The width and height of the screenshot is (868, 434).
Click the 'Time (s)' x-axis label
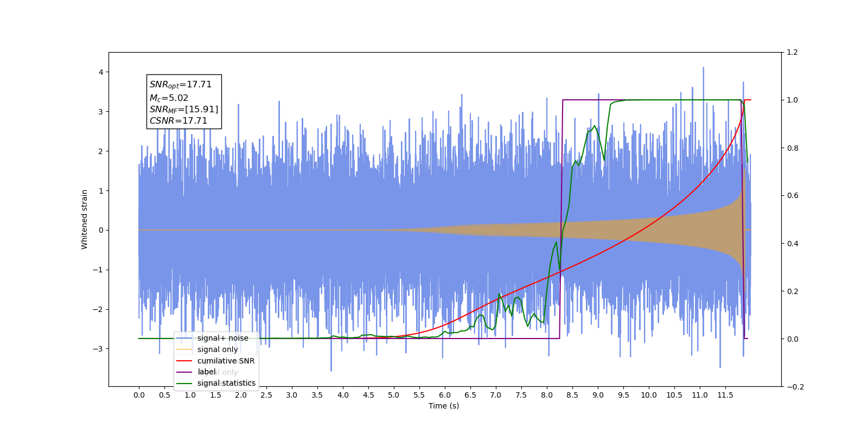444,406
